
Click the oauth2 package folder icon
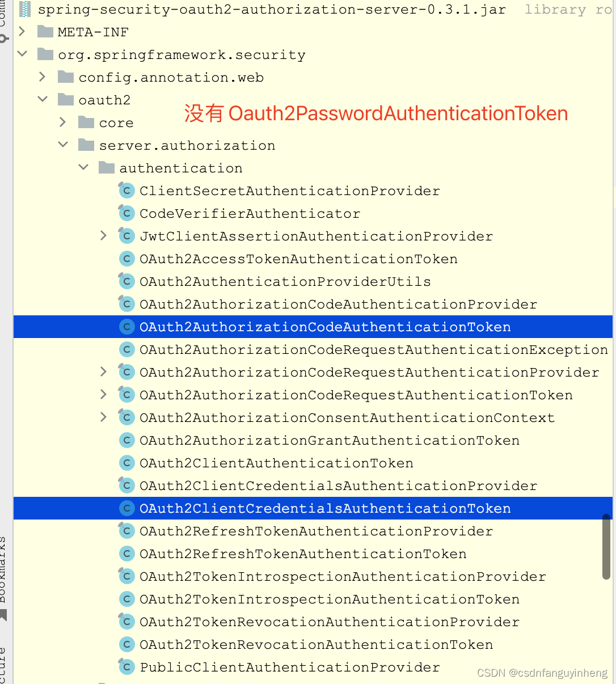click(66, 100)
